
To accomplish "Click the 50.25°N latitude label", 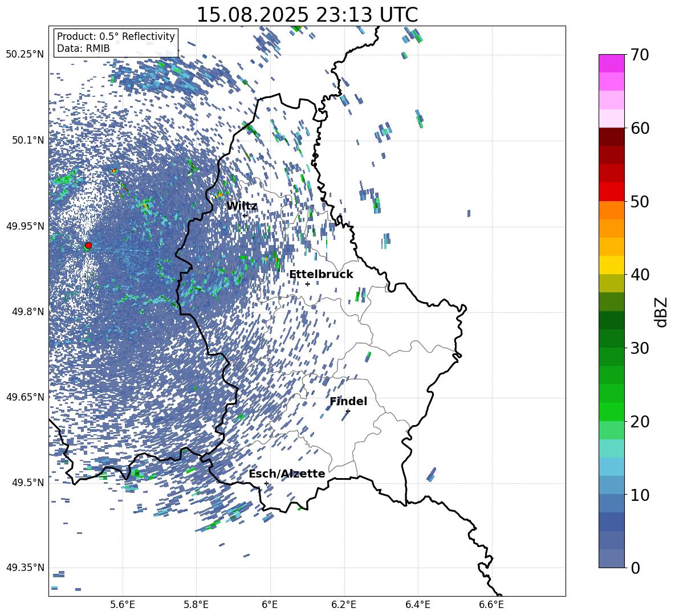I will 25,55.
